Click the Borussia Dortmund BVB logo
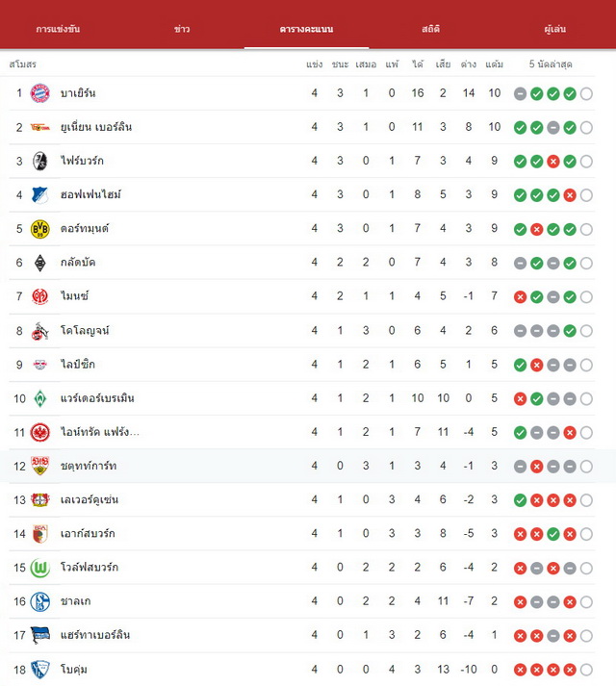Viewport: 616px width, 686px height. [x=39, y=229]
